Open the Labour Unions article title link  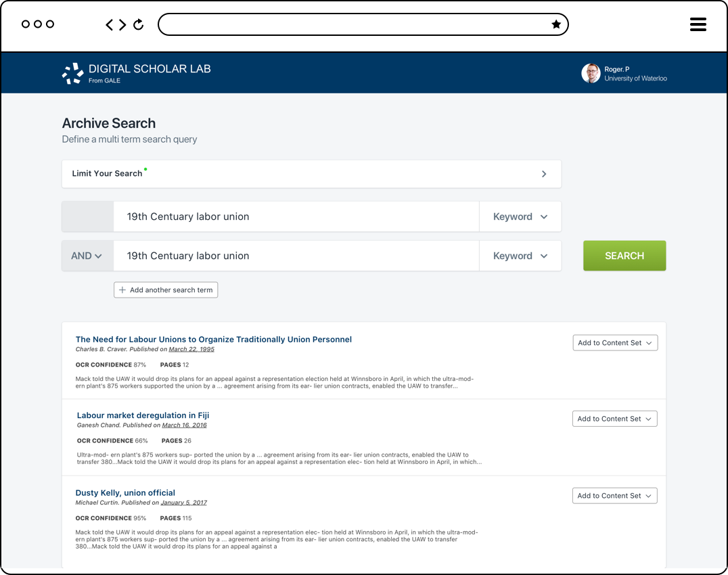point(213,339)
